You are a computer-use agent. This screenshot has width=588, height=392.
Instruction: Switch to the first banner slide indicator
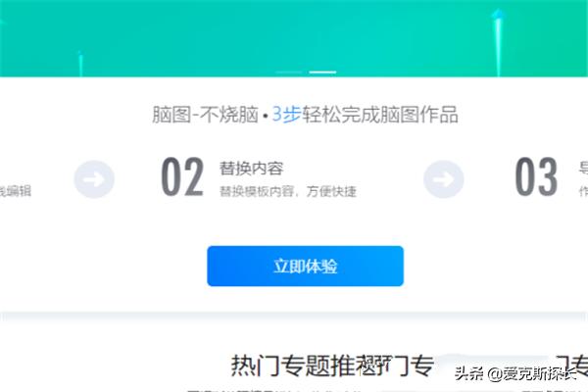[x=288, y=72]
